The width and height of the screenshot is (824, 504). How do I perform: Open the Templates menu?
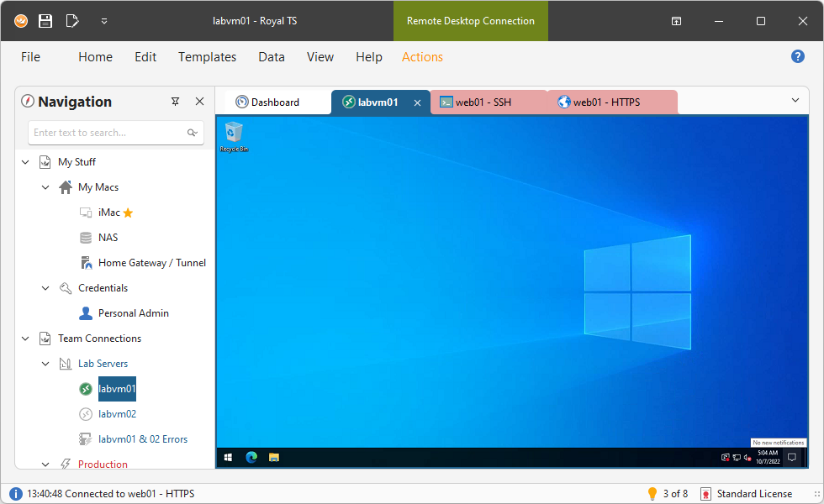point(207,57)
